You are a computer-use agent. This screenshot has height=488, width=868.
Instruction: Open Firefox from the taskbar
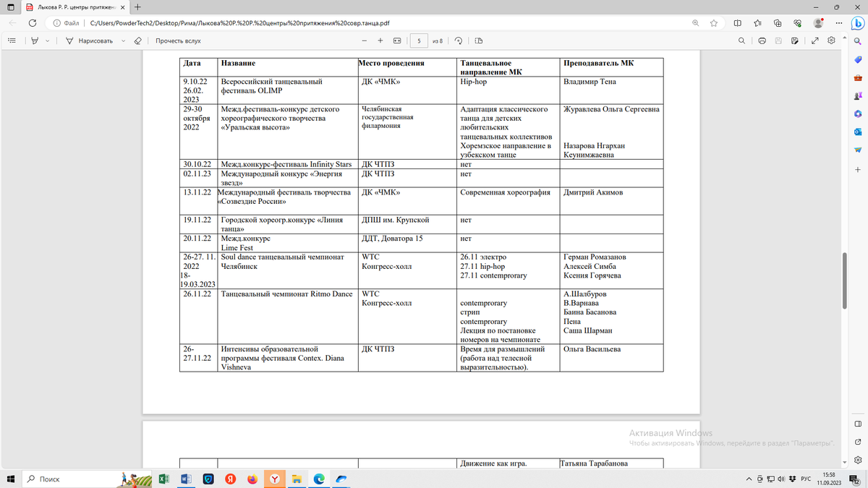click(252, 479)
